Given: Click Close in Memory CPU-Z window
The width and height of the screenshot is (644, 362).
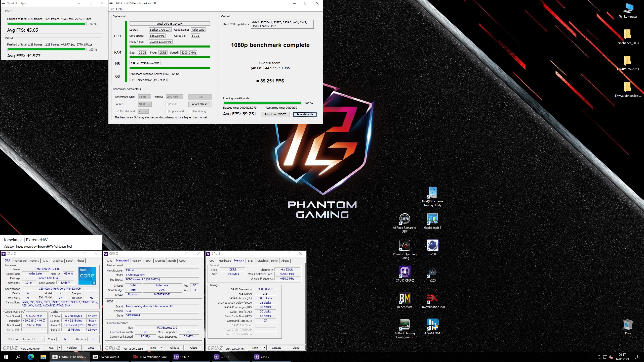Looking at the screenshot, I should [296, 348].
